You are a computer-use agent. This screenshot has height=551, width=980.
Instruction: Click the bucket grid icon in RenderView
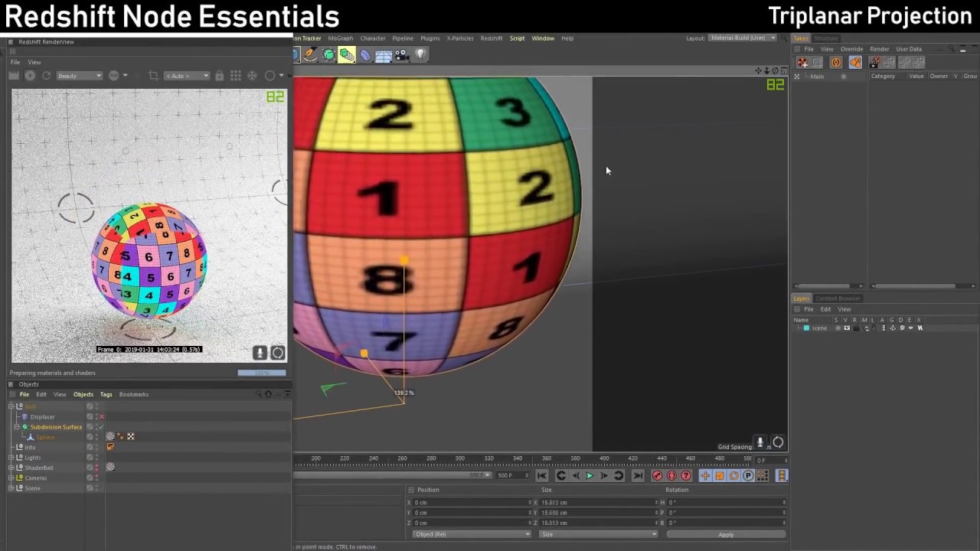[x=236, y=76]
